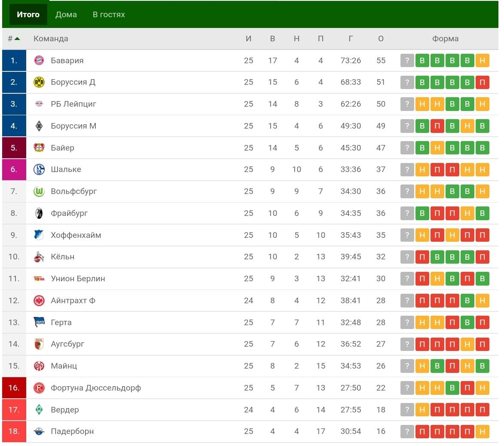Screen dimensions: 504x446
Task: Click Падерборн's orange Н form box
Action: [x=483, y=431]
